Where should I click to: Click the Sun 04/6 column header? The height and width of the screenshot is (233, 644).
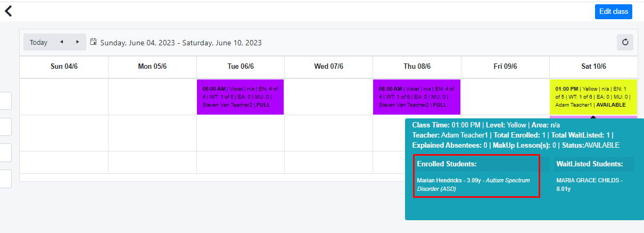[x=64, y=67]
